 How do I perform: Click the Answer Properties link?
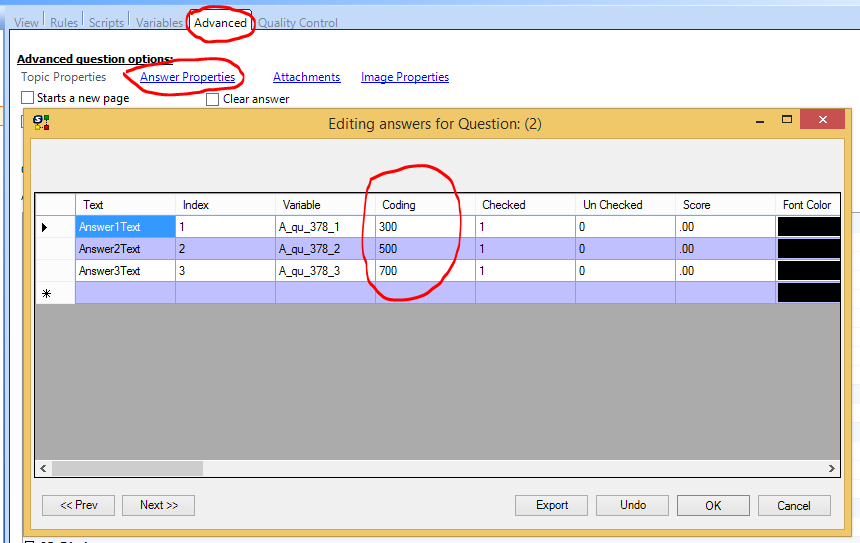(x=188, y=77)
